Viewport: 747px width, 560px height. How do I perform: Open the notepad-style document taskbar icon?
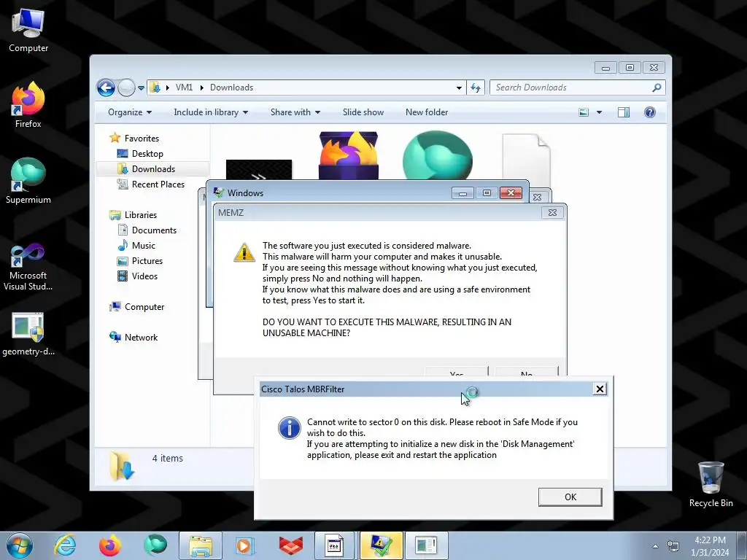pos(336,545)
